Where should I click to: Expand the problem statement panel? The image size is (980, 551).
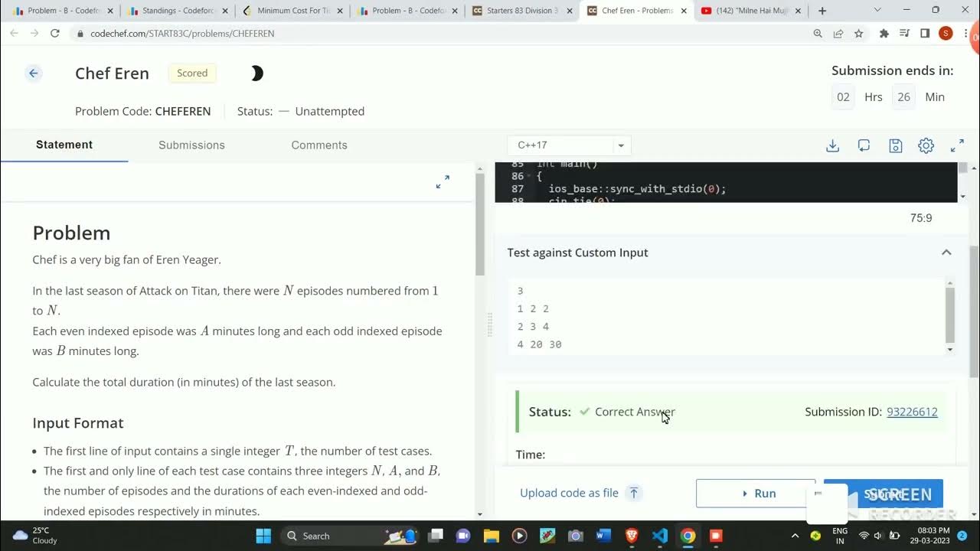pos(443,182)
